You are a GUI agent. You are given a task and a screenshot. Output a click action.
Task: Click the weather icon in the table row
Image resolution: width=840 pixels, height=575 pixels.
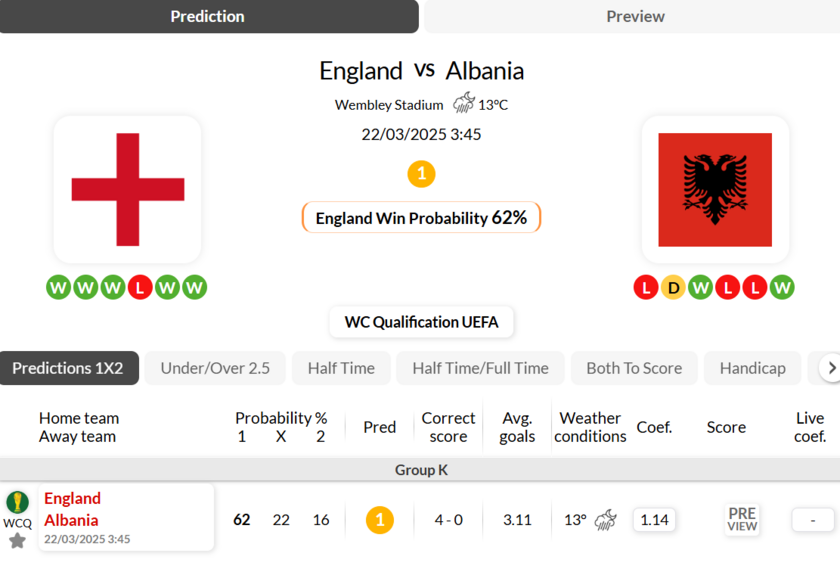point(605,520)
